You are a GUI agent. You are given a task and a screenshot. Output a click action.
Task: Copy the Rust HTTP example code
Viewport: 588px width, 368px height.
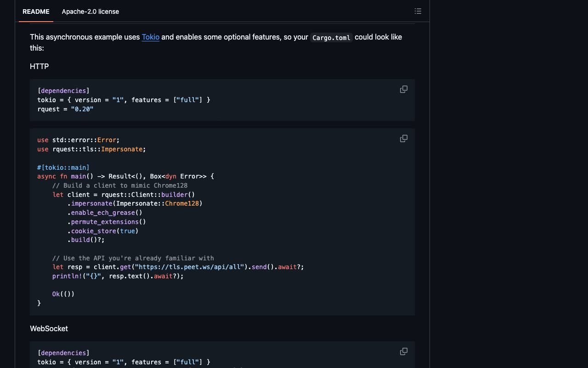point(404,138)
